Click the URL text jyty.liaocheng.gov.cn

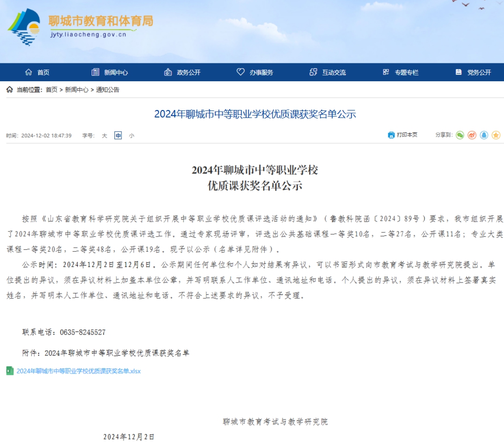[x=88, y=35]
